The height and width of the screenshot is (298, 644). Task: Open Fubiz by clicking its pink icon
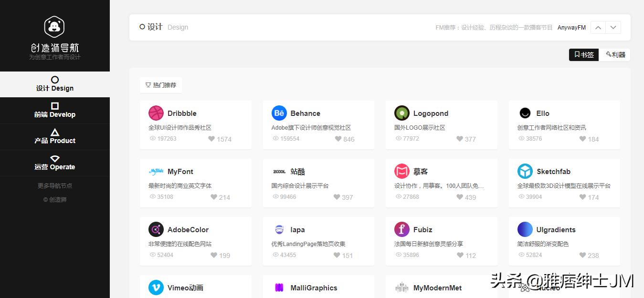click(401, 229)
